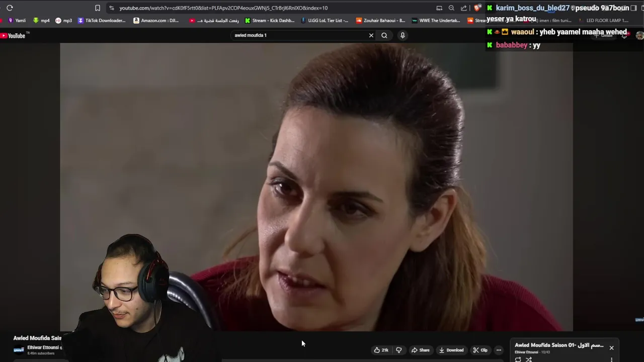The height and width of the screenshot is (362, 644).
Task: Open more actions three-dot menu beside Clip
Action: tap(499, 350)
